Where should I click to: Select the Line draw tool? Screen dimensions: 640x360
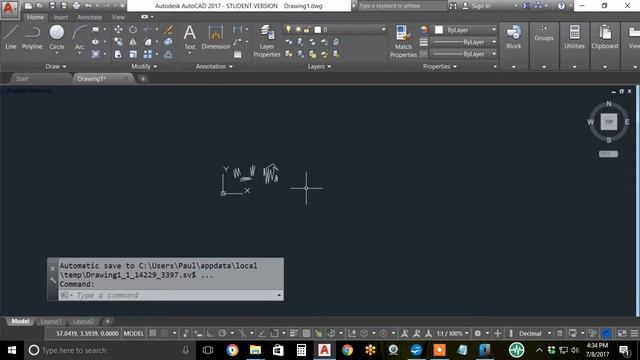click(x=11, y=37)
